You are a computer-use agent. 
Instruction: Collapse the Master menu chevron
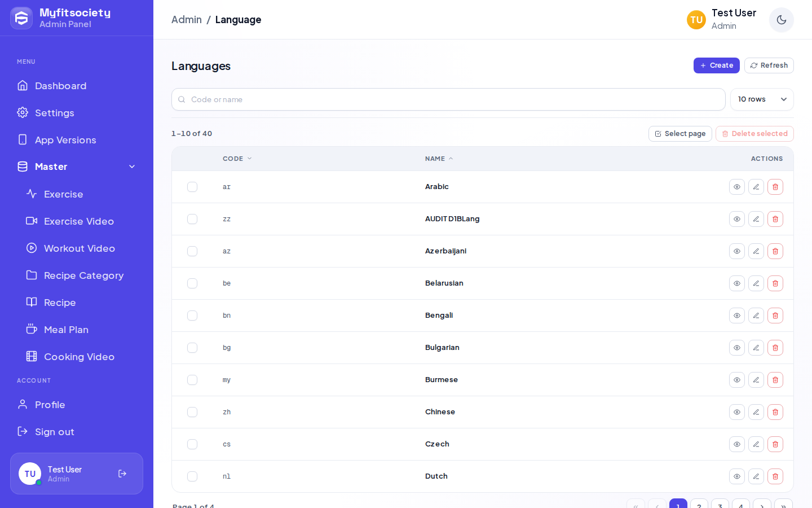[x=132, y=167]
